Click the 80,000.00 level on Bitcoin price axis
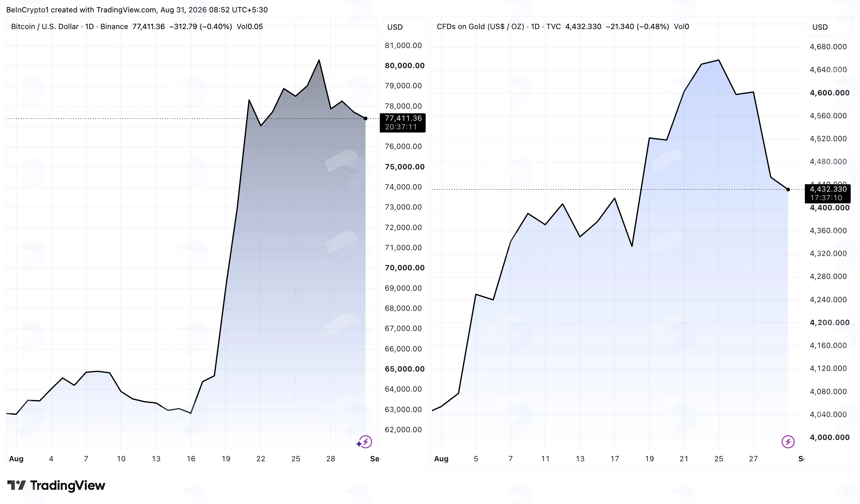 pos(405,65)
